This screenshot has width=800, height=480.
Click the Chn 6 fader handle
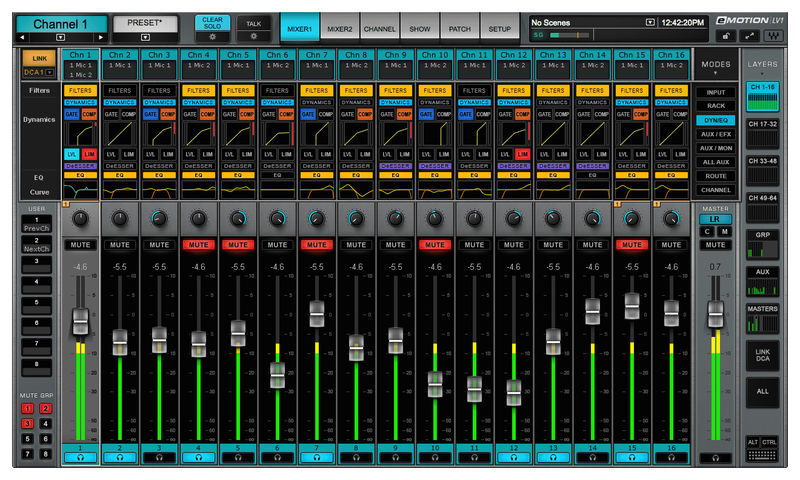click(x=278, y=375)
